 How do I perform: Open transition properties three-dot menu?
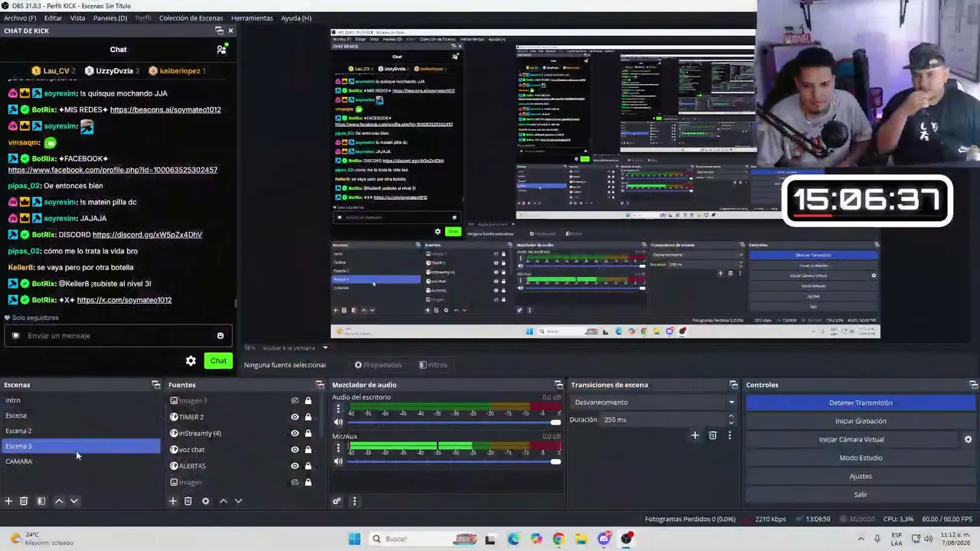click(730, 435)
